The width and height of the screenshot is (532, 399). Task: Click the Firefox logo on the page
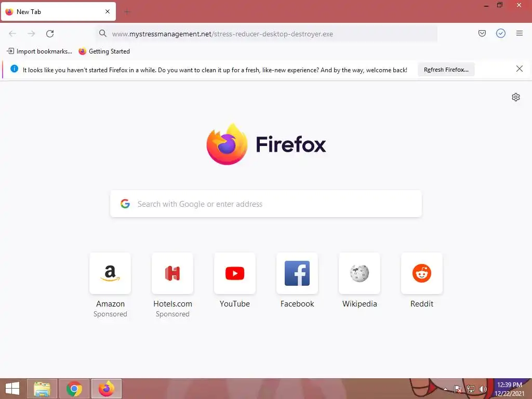click(x=227, y=144)
